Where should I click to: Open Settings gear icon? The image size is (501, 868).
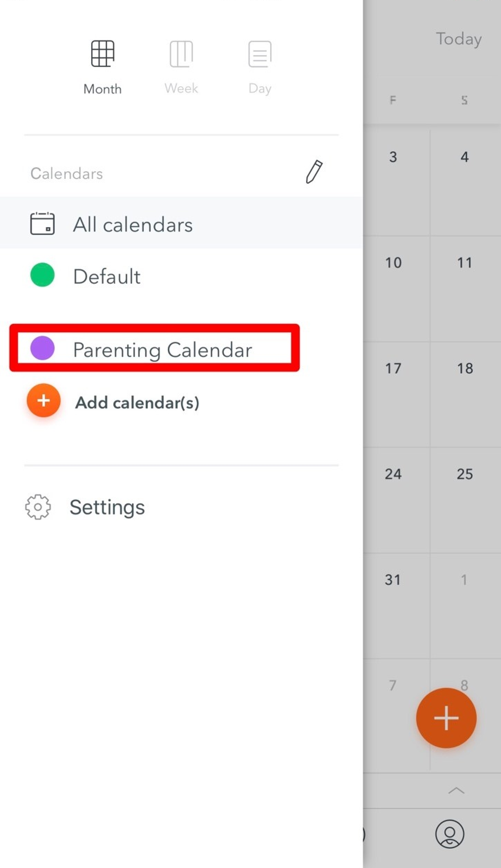(x=38, y=507)
